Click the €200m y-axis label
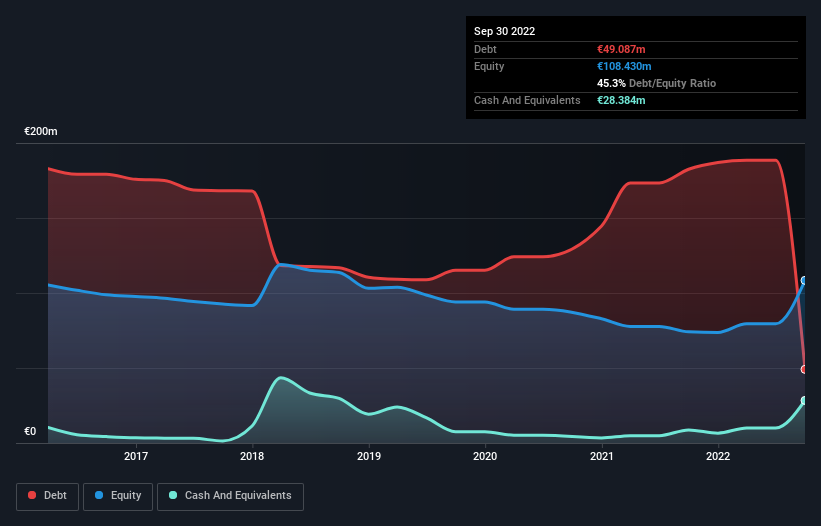This screenshot has height=526, width=821. point(41,131)
